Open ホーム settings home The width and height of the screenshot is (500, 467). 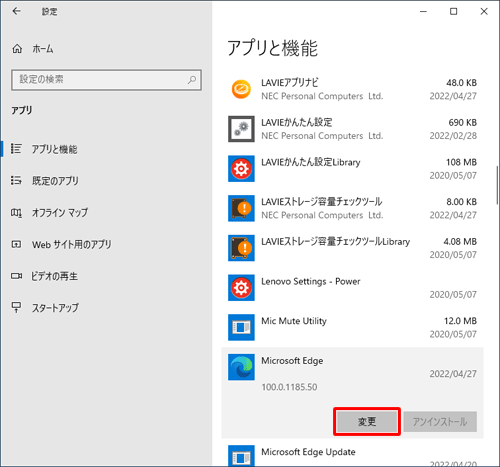tap(33, 49)
